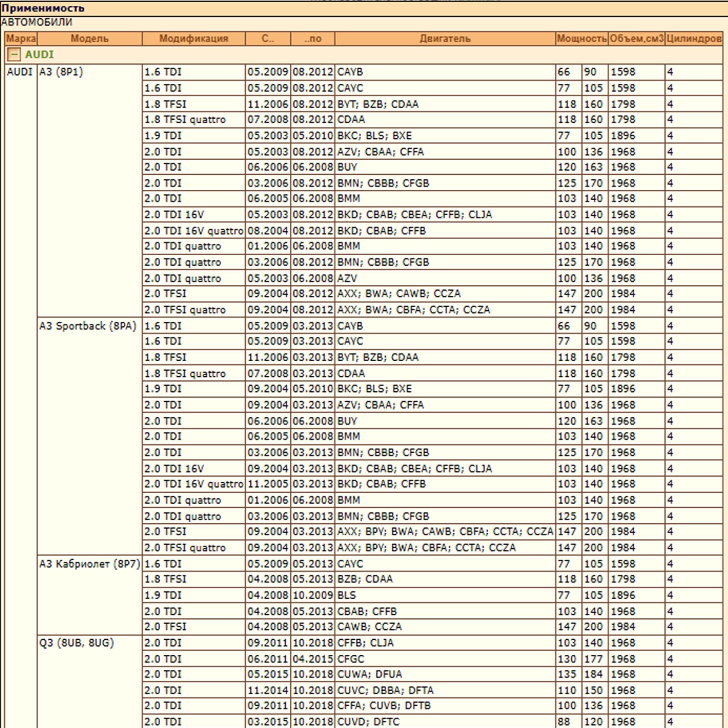Image resolution: width=728 pixels, height=728 pixels.
Task: Collapse the AUDI group with minus icon
Action: (14, 55)
